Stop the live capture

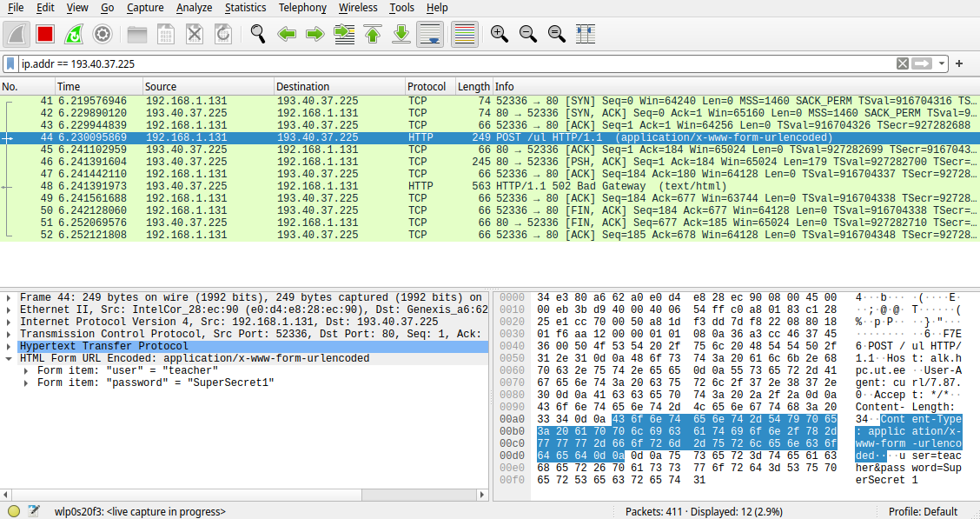pos(45,34)
